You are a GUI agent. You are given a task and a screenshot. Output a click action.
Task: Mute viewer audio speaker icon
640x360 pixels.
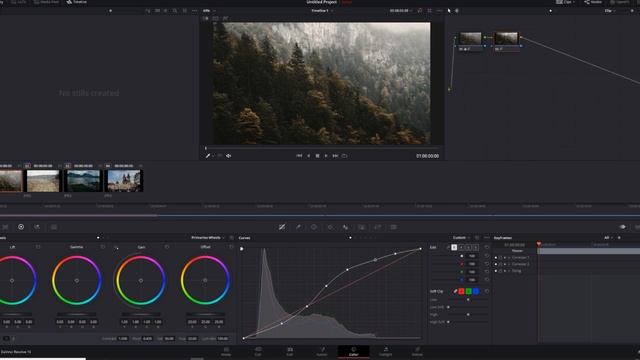point(229,156)
